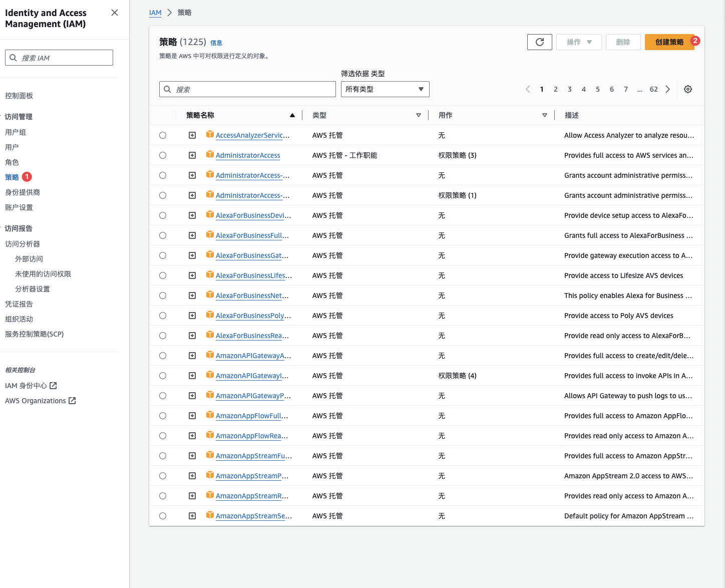Open 账户设置 in the sidebar
The image size is (725, 588).
point(19,207)
